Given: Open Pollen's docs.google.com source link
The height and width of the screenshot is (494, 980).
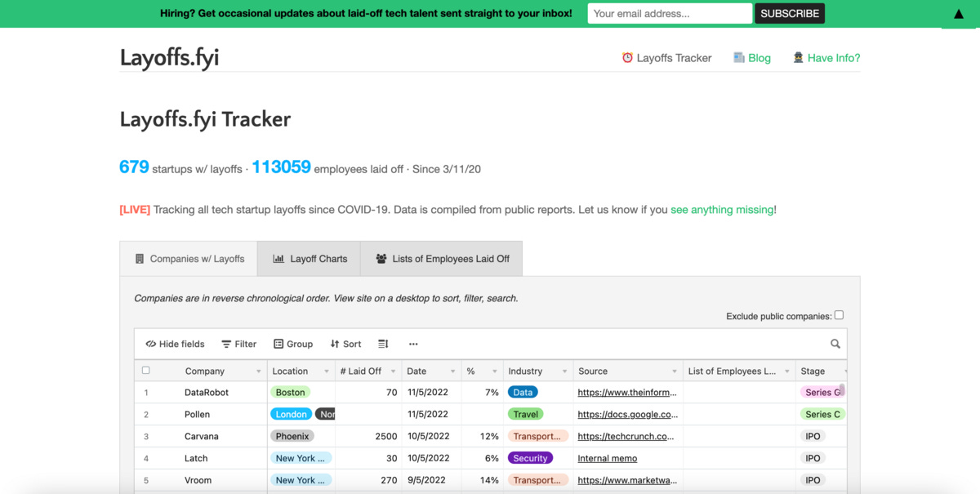Looking at the screenshot, I should coord(627,414).
